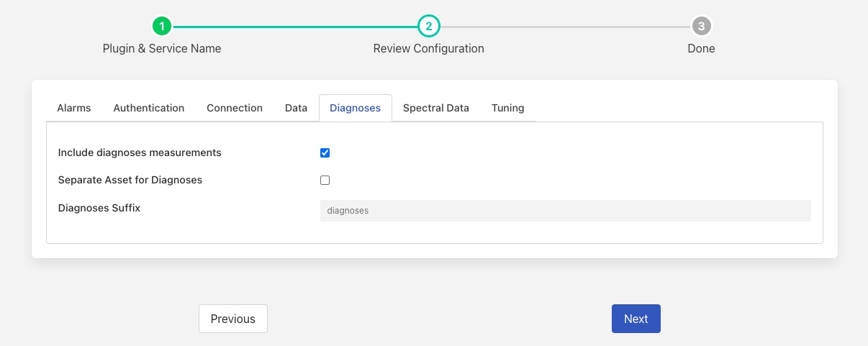Click the Separate Asset for Diagnoses label
This screenshot has height=346, width=868.
tap(130, 180)
